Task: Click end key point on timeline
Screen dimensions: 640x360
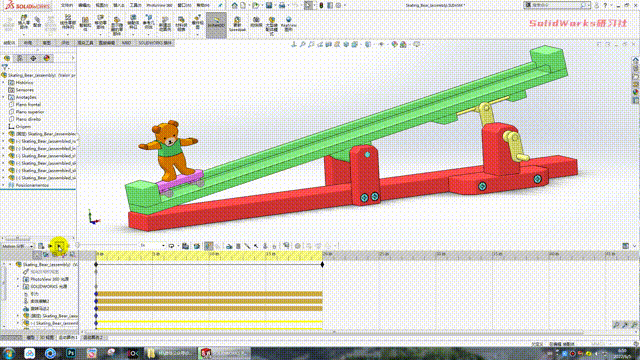Action: pos(322,264)
